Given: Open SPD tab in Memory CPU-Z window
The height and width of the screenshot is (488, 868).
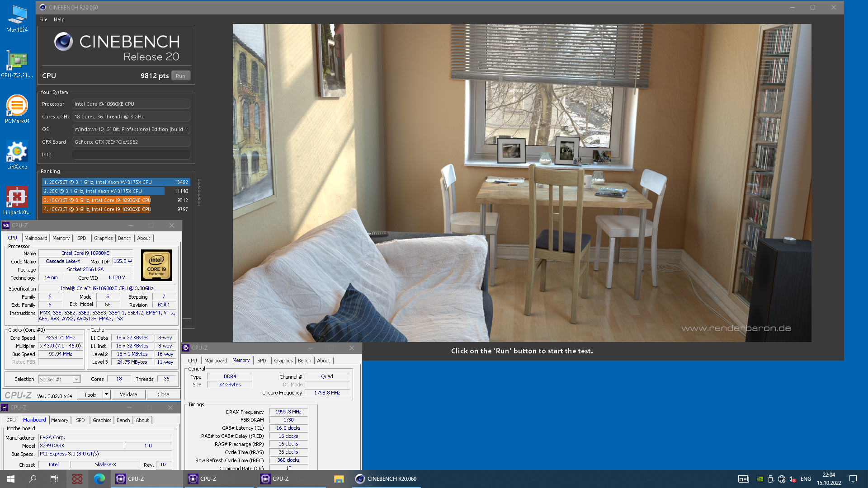Looking at the screenshot, I should click(x=262, y=361).
